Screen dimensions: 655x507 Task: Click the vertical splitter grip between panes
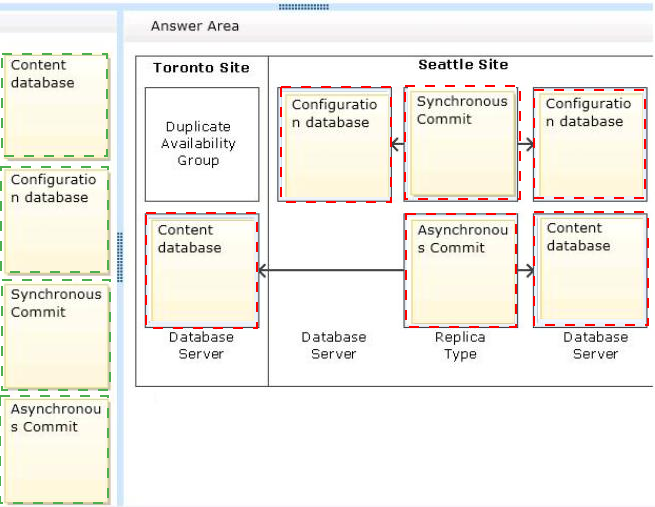(x=120, y=257)
